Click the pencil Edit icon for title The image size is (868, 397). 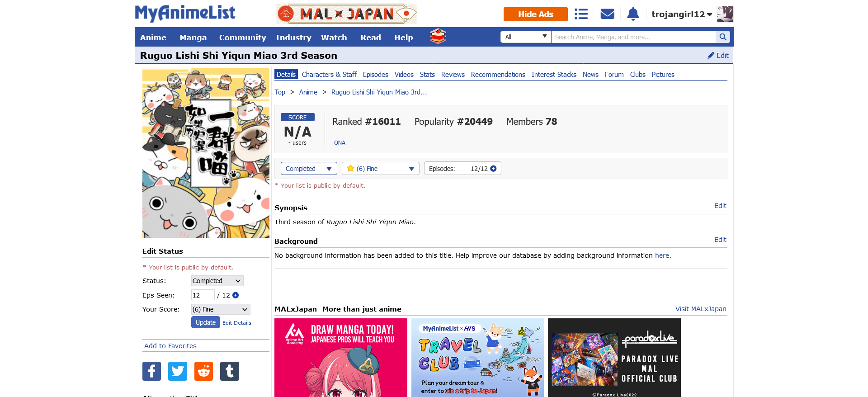(x=718, y=56)
